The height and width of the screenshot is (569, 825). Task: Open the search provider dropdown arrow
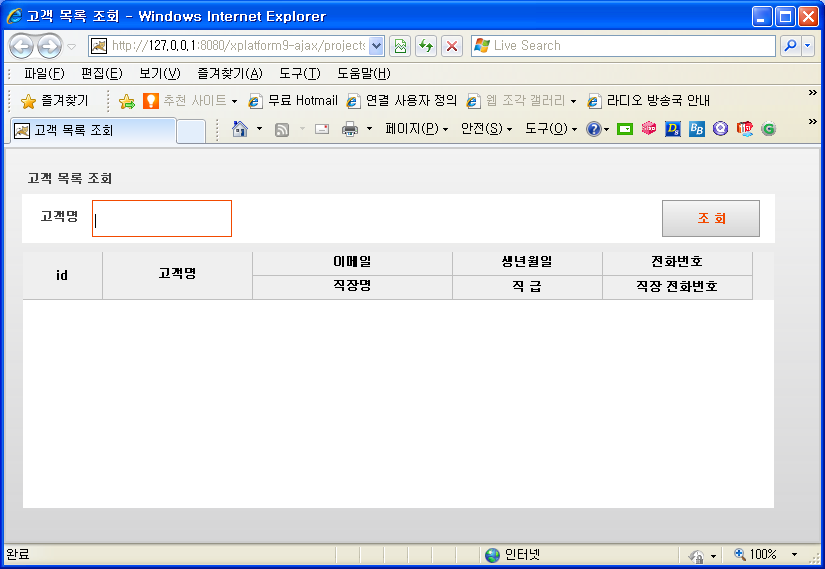808,46
